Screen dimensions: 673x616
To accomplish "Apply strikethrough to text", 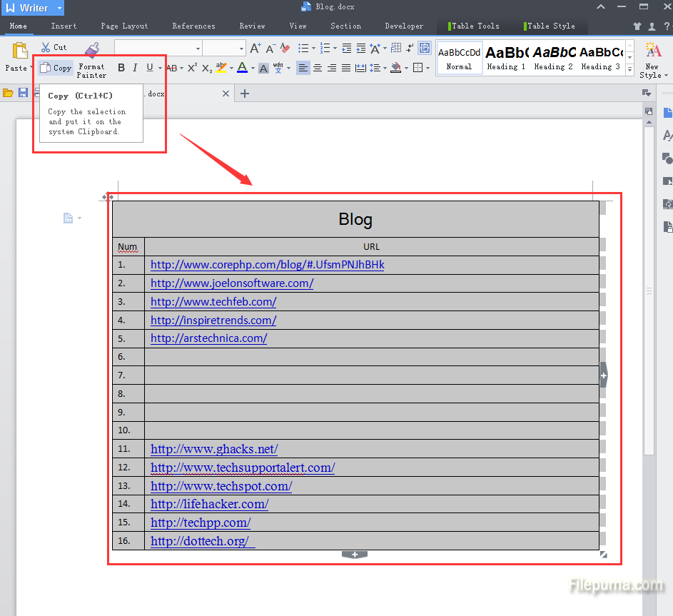I will 172,68.
